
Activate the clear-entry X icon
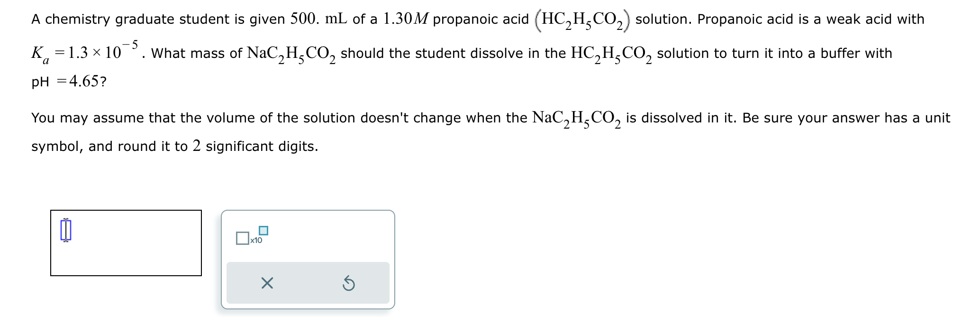click(267, 283)
